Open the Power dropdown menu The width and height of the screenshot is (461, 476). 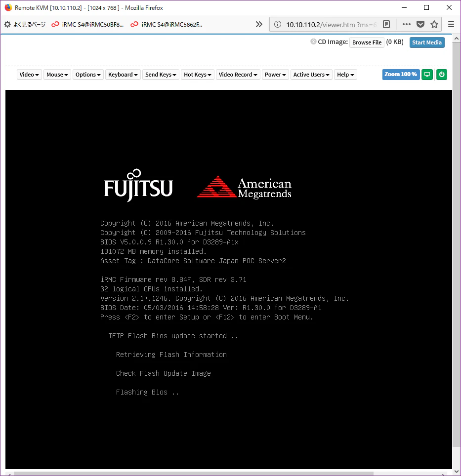point(275,75)
